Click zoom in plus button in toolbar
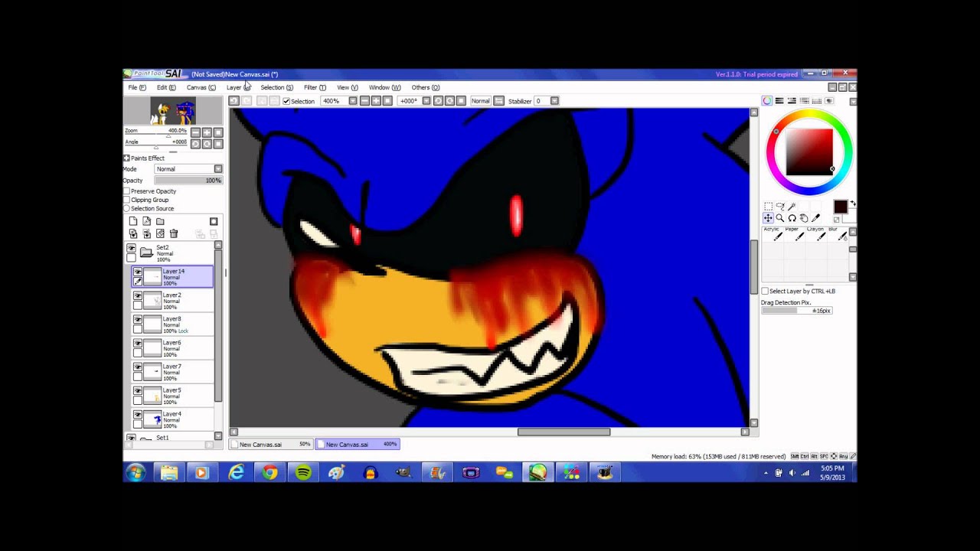Viewport: 980px width, 551px height. (376, 101)
